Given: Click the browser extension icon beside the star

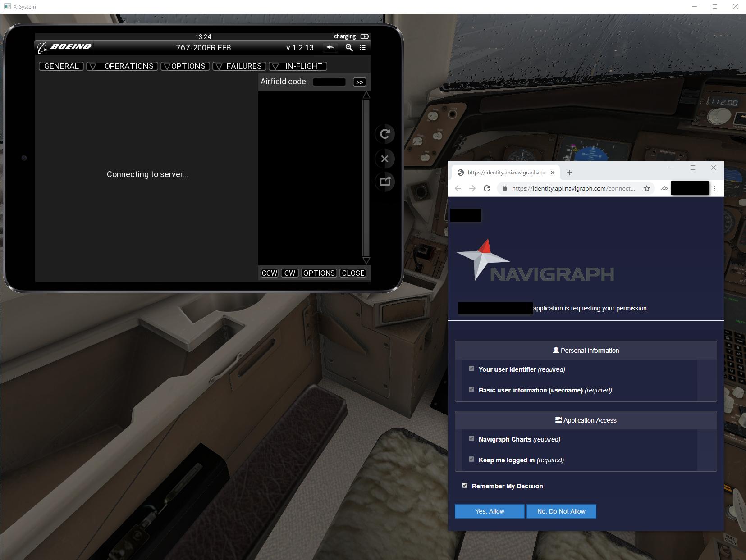Looking at the screenshot, I should (x=664, y=188).
